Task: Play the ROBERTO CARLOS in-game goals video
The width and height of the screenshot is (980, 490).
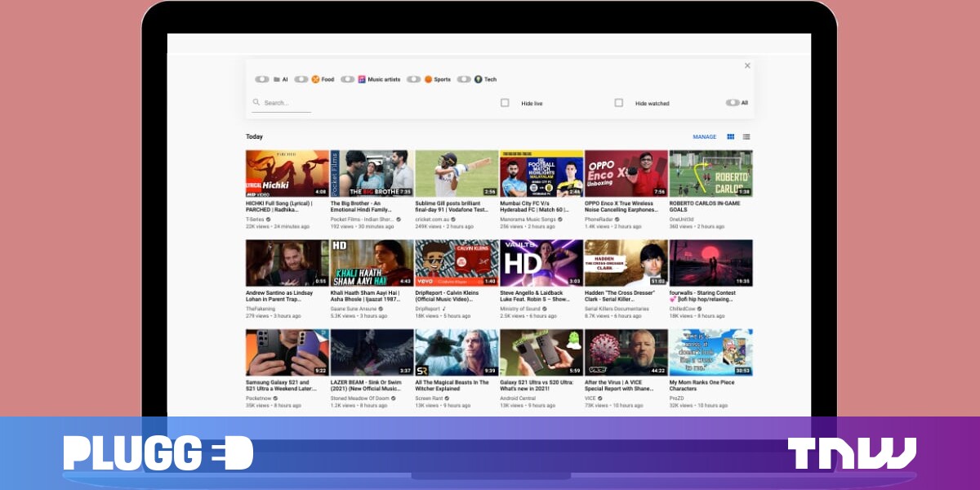Action: [710, 173]
